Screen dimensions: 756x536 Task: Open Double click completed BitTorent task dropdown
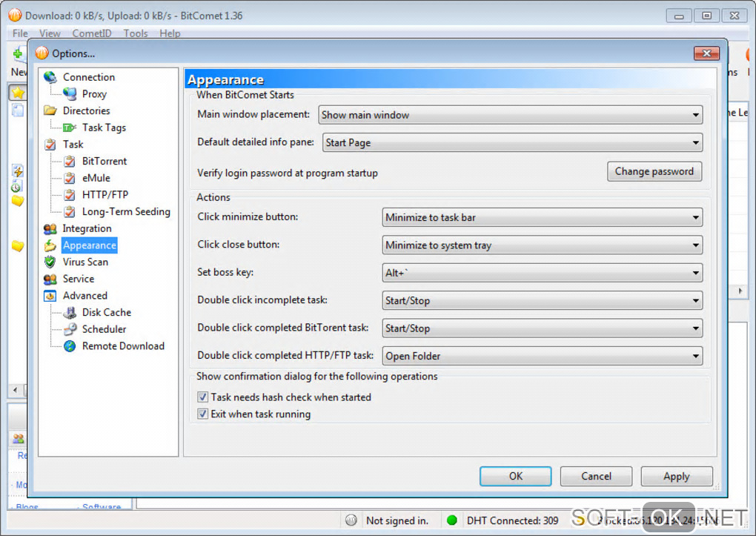tap(543, 328)
